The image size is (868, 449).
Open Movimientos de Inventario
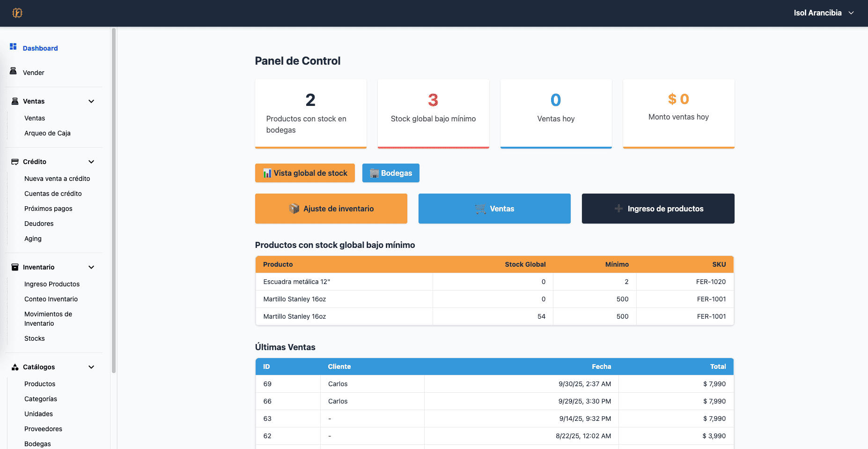tap(48, 318)
